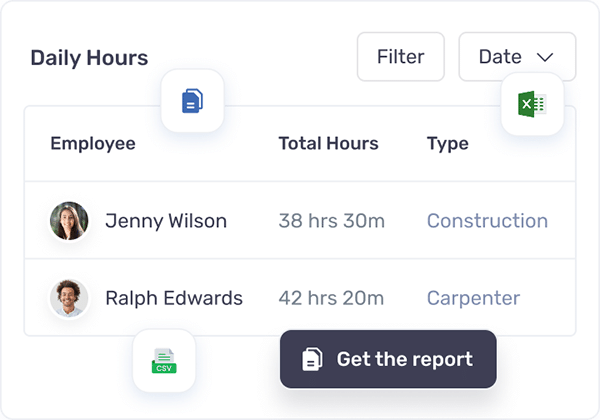Open the Carpenter type link

coord(473,298)
